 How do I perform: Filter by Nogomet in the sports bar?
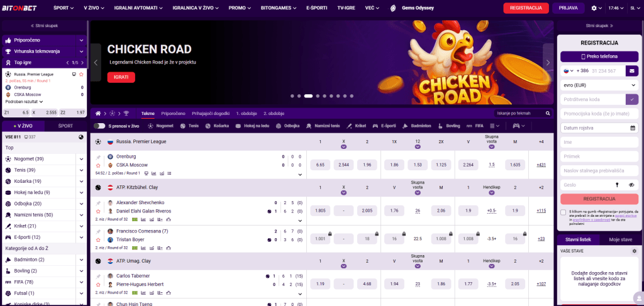(160, 126)
